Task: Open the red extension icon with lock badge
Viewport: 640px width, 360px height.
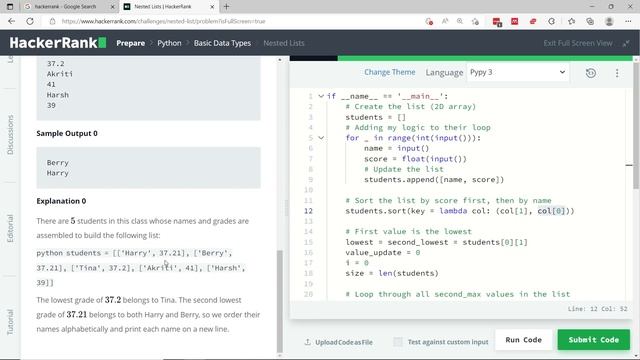Action: pyautogui.click(x=497, y=22)
